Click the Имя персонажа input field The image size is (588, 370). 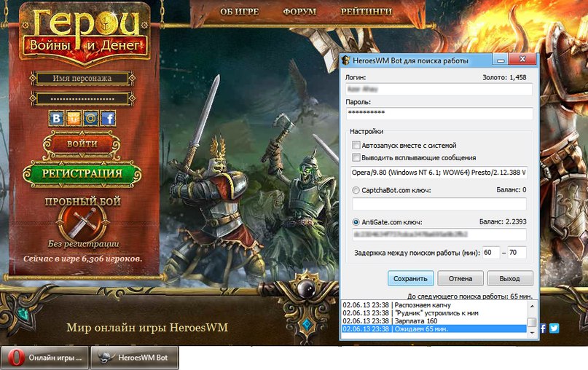pyautogui.click(x=82, y=79)
